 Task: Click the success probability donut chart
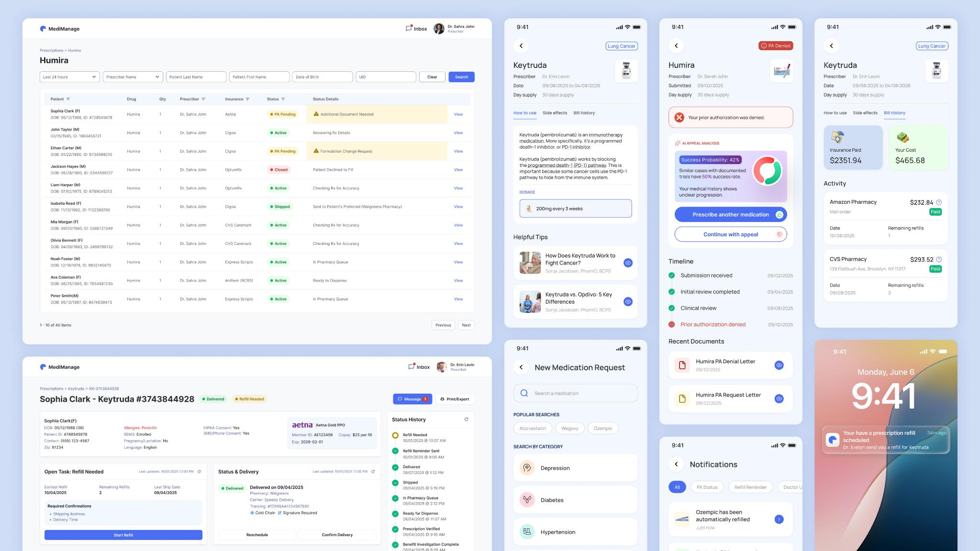767,171
